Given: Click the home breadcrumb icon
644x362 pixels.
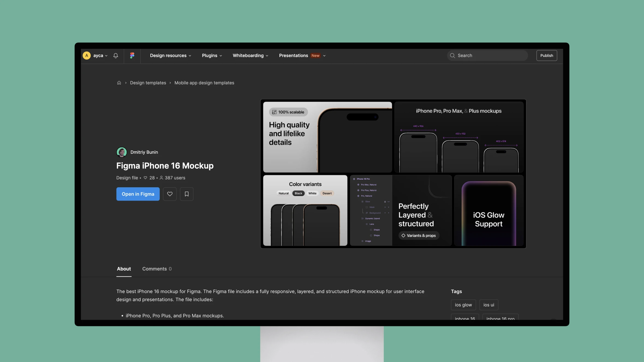Looking at the screenshot, I should (x=118, y=83).
